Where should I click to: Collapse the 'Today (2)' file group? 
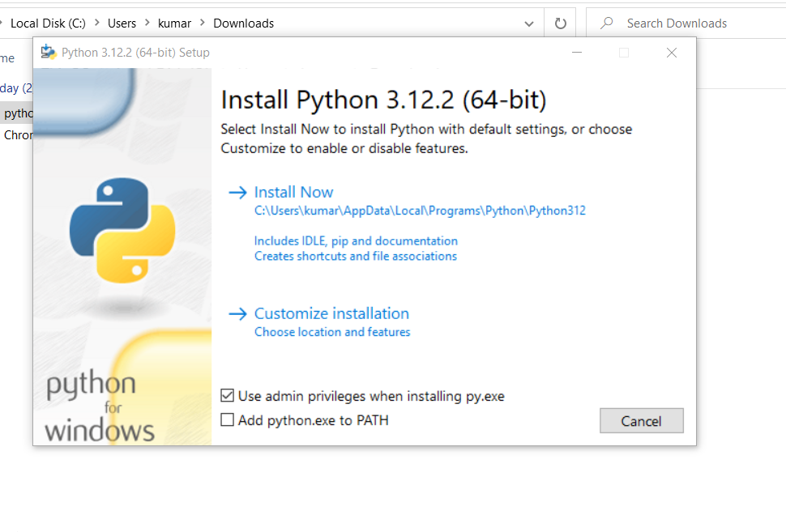point(18,87)
